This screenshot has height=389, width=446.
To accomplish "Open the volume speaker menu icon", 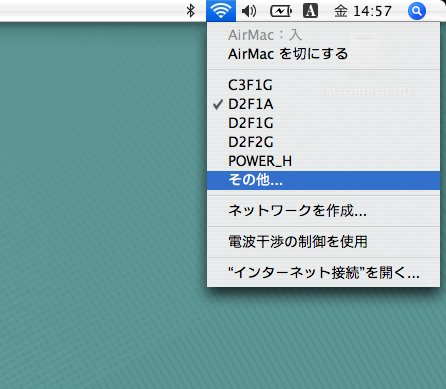I will [x=249, y=11].
